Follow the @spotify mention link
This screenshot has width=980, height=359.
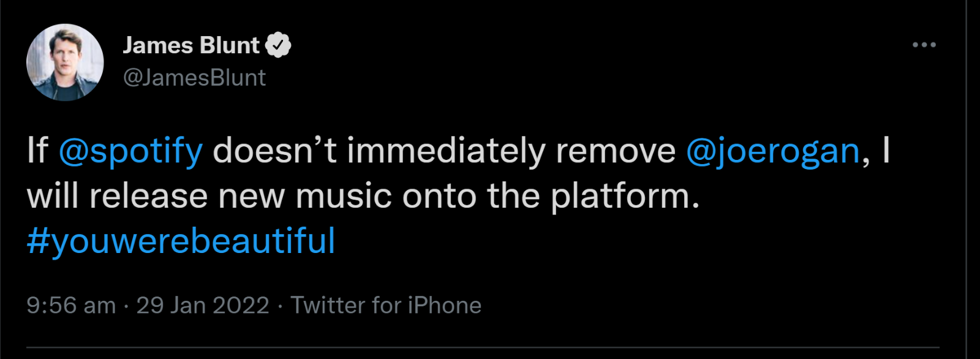130,151
